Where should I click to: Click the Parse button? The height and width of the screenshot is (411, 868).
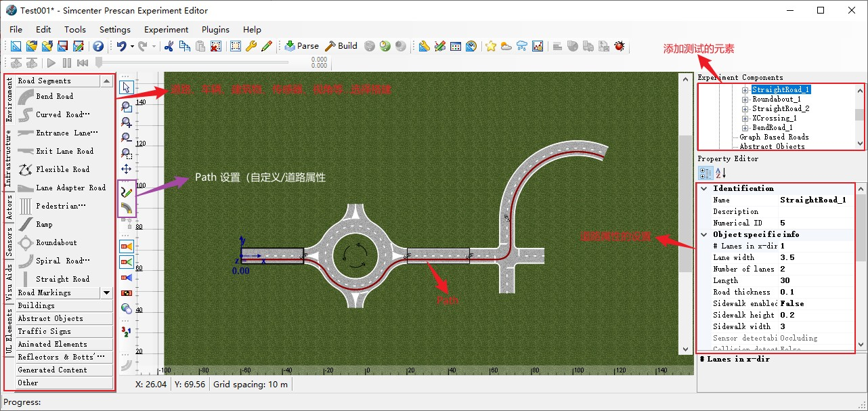pos(301,46)
